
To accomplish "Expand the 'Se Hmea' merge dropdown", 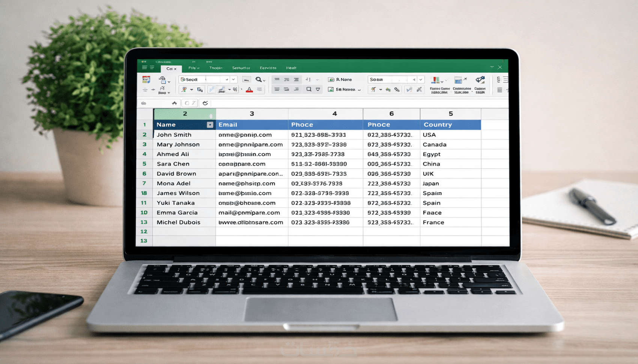I will point(359,90).
